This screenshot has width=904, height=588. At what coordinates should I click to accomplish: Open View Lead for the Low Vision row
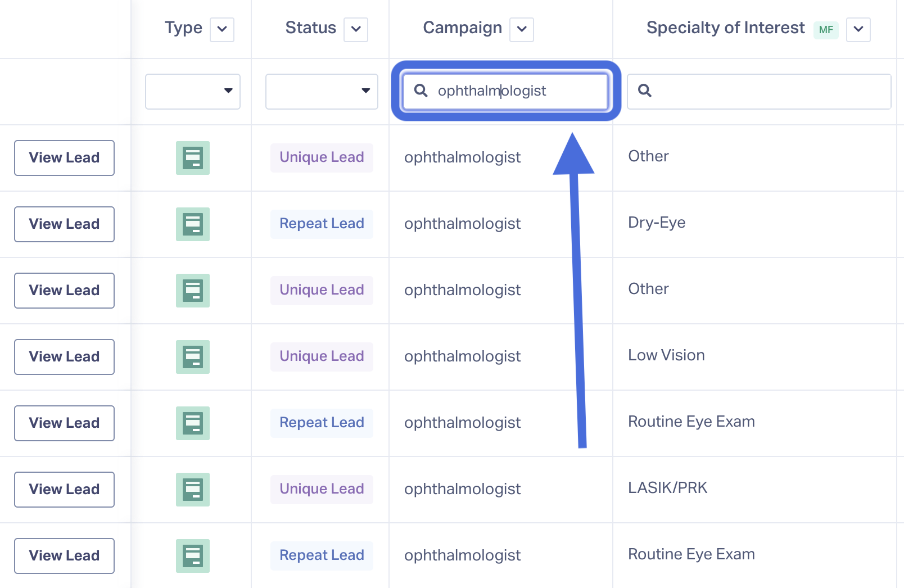click(x=64, y=357)
